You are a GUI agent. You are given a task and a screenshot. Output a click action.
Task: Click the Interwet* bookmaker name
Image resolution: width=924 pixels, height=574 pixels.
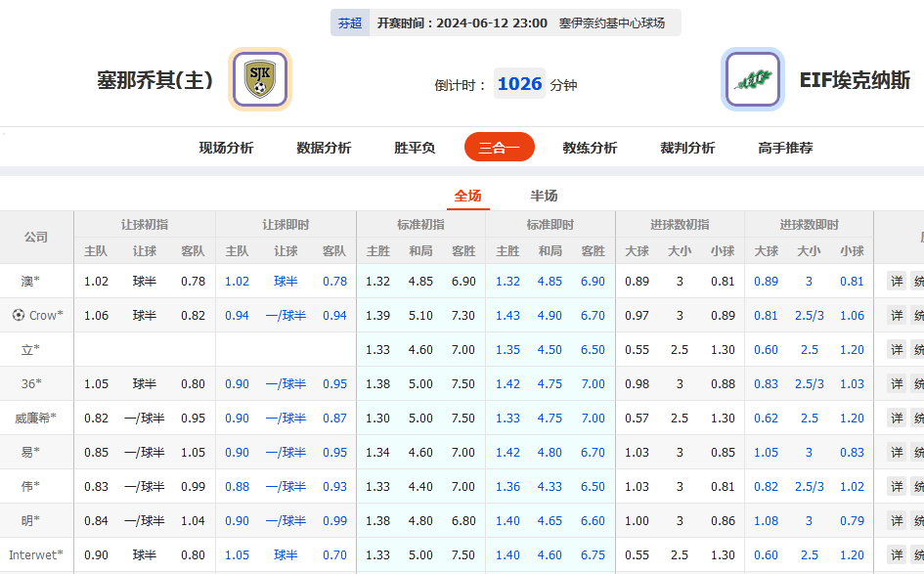(37, 554)
